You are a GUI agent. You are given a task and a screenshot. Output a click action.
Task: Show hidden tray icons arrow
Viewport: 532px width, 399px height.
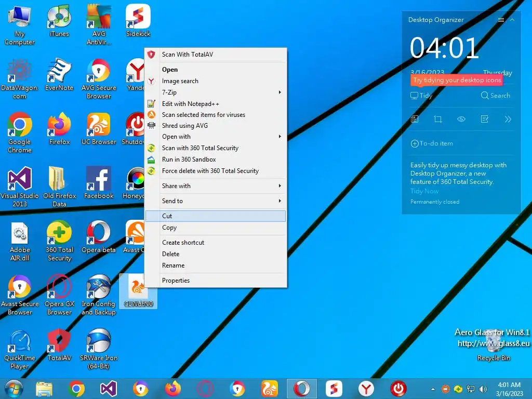tap(433, 389)
